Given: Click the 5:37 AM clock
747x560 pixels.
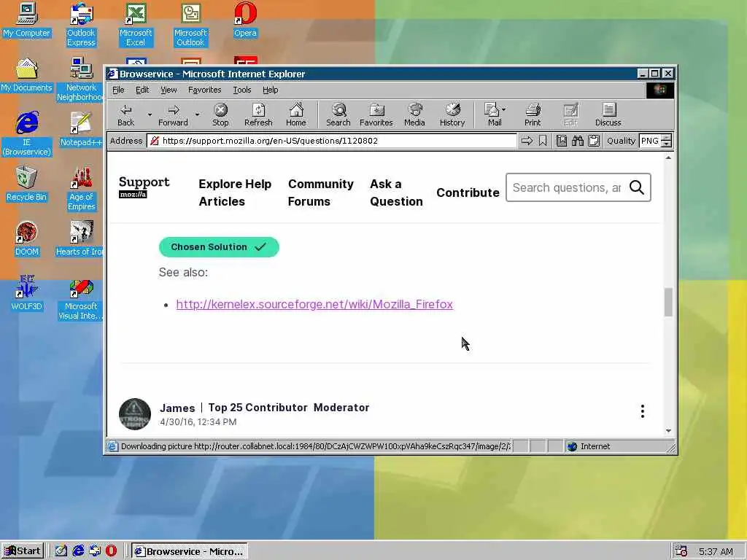Looking at the screenshot, I should coord(716,551).
